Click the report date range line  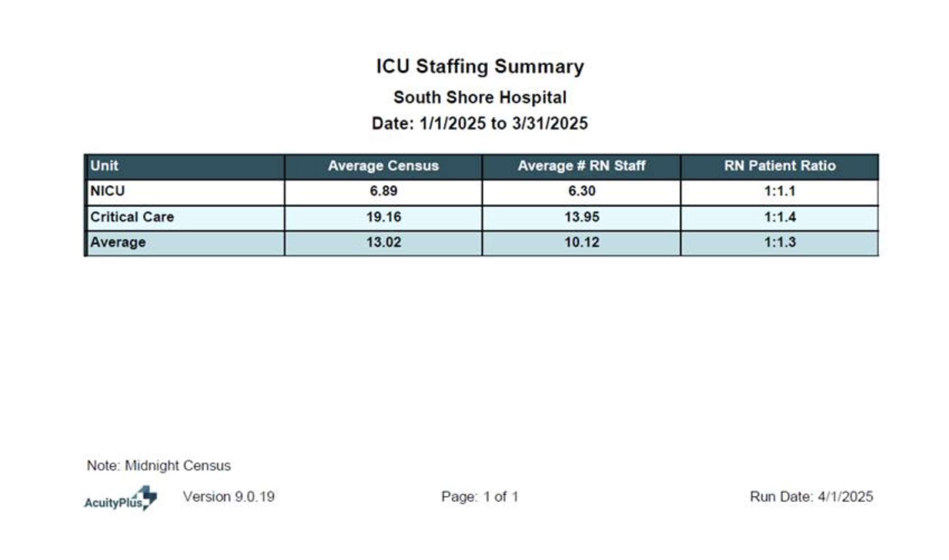click(x=480, y=123)
